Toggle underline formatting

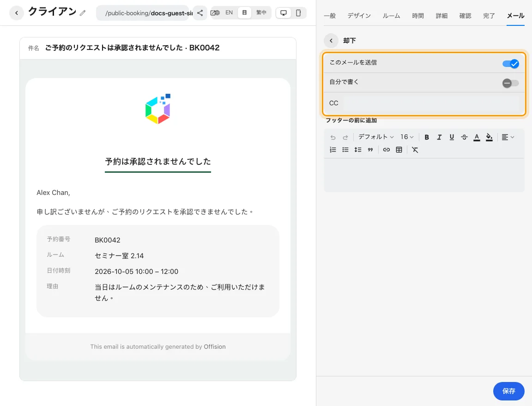452,137
